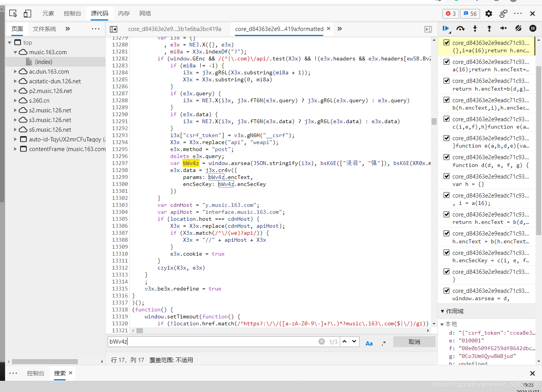Expand the acstatic-dun.126.net domain

pyautogui.click(x=15, y=81)
